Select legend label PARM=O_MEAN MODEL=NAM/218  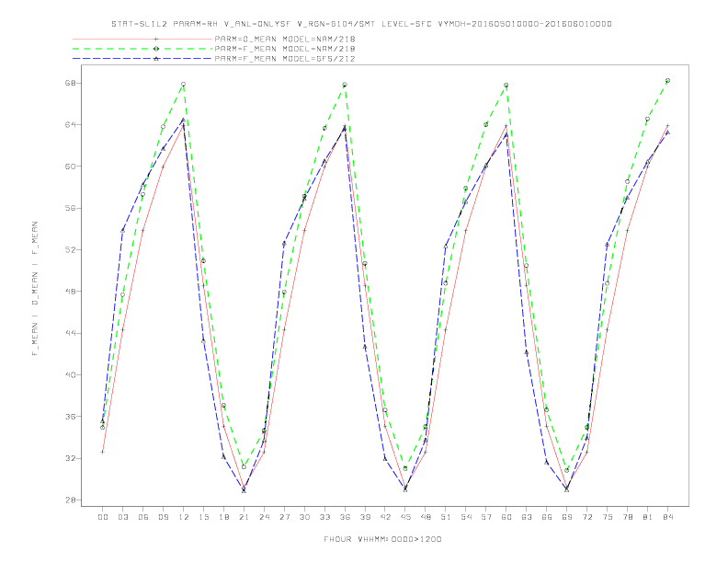pos(285,39)
